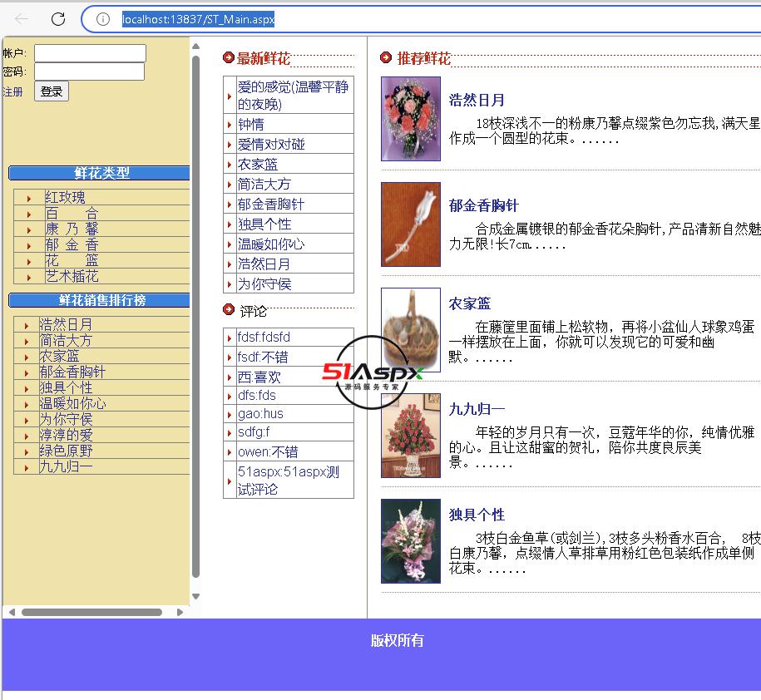Open comment 51aspx:51aspx测试评论
The width and height of the screenshot is (761, 700).
(289, 481)
